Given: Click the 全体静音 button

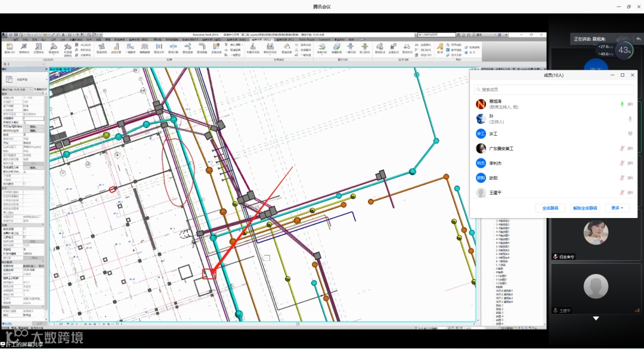Looking at the screenshot, I should coord(550,208).
